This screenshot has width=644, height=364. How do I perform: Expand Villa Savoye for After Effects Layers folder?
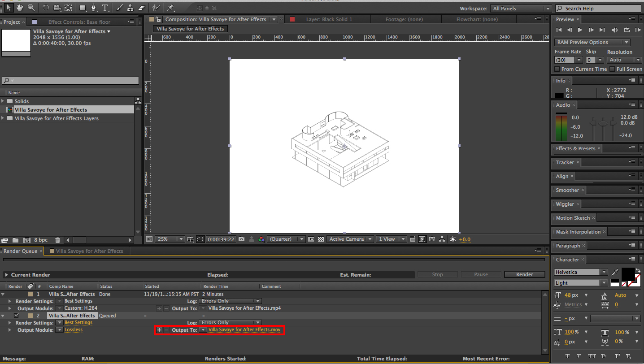pyautogui.click(x=3, y=118)
